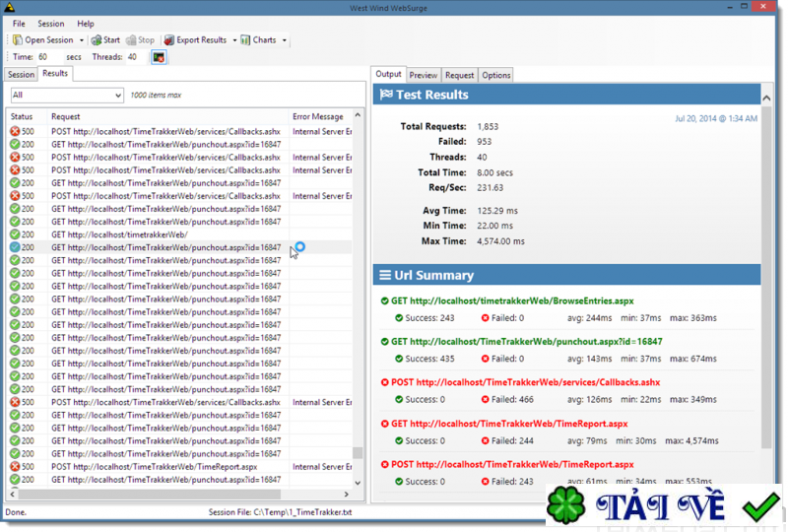Click the Jul 20, 2014 timestamp
788x532 pixels.
716,118
